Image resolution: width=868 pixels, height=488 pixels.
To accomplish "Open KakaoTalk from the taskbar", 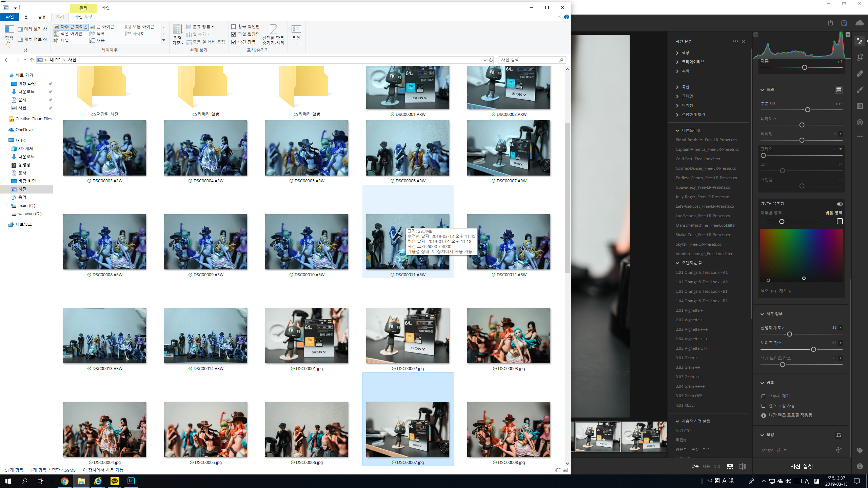I will point(115,481).
